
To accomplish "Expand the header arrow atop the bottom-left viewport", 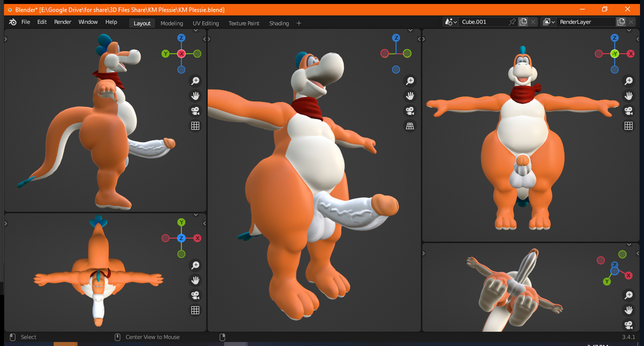I will [195, 215].
